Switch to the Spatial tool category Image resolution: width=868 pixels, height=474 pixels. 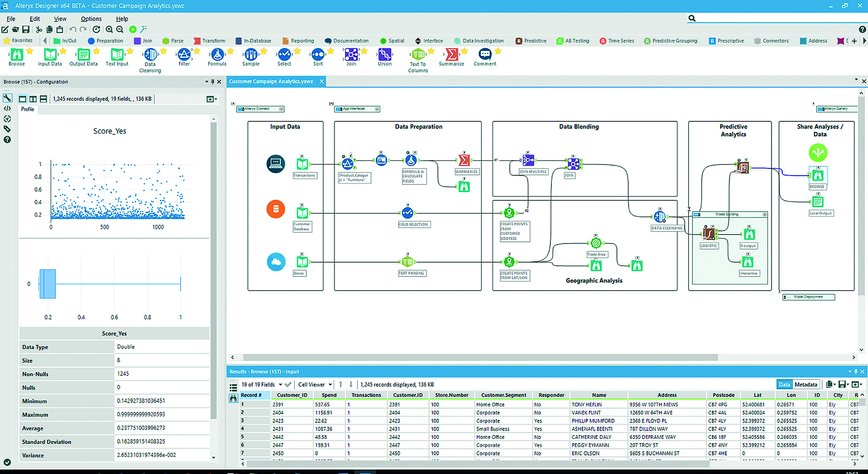click(392, 41)
